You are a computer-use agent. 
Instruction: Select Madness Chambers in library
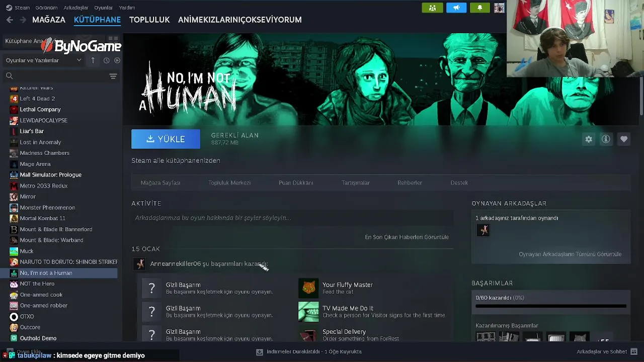tap(44, 153)
